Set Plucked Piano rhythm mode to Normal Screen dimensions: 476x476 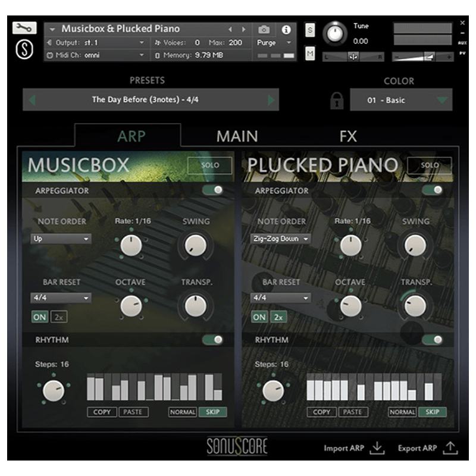coord(402,412)
